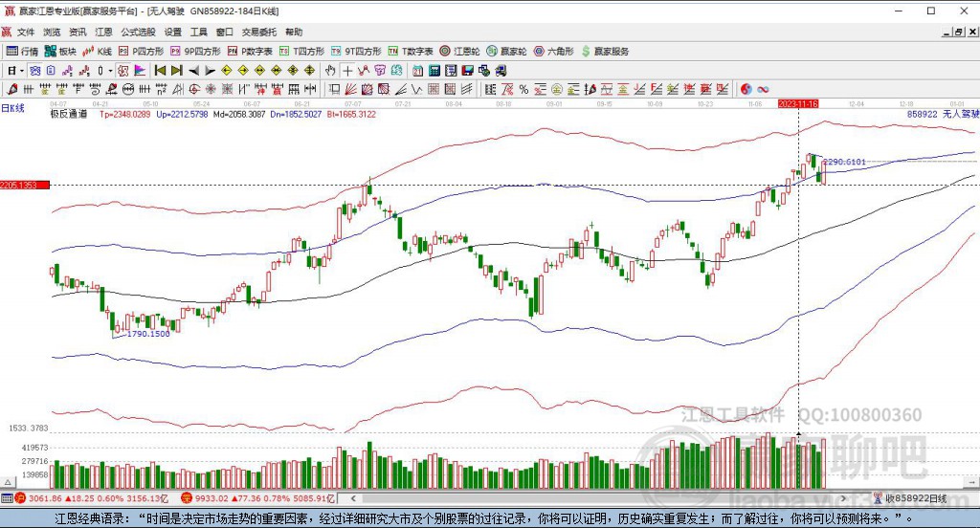Screen dimensions: 980x528
Task: Click the 收858922日线 status entry
Action: point(911,498)
